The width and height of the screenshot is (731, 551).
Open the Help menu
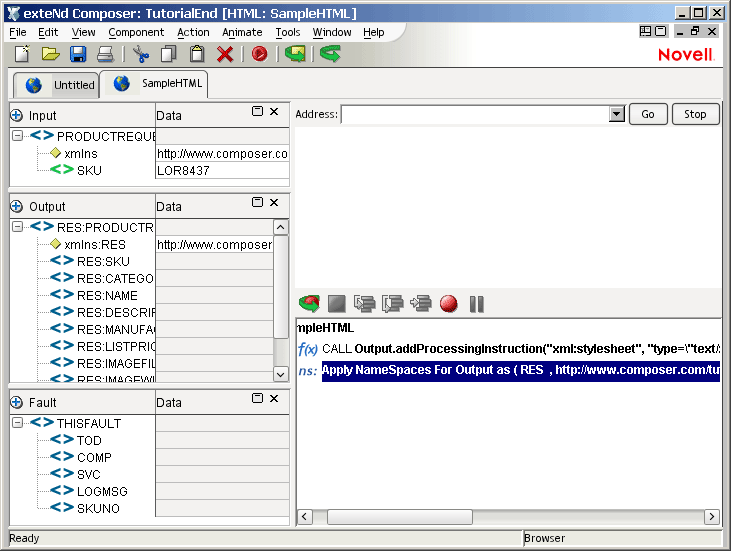pyautogui.click(x=374, y=32)
